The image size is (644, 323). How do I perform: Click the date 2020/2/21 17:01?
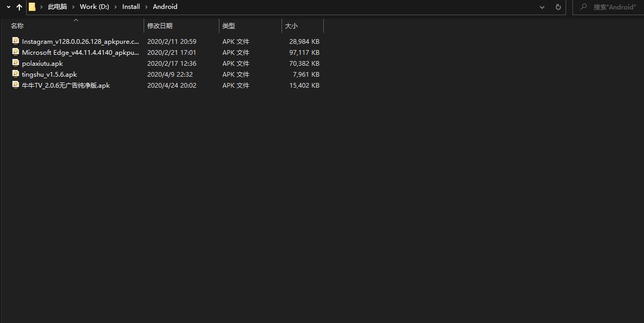[172, 52]
